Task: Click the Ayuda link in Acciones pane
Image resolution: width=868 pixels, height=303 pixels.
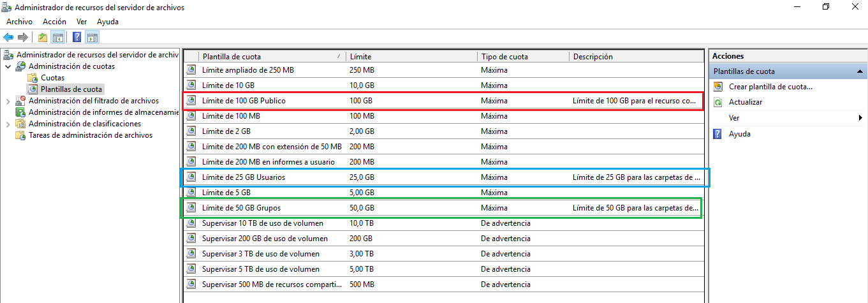Action: (740, 134)
